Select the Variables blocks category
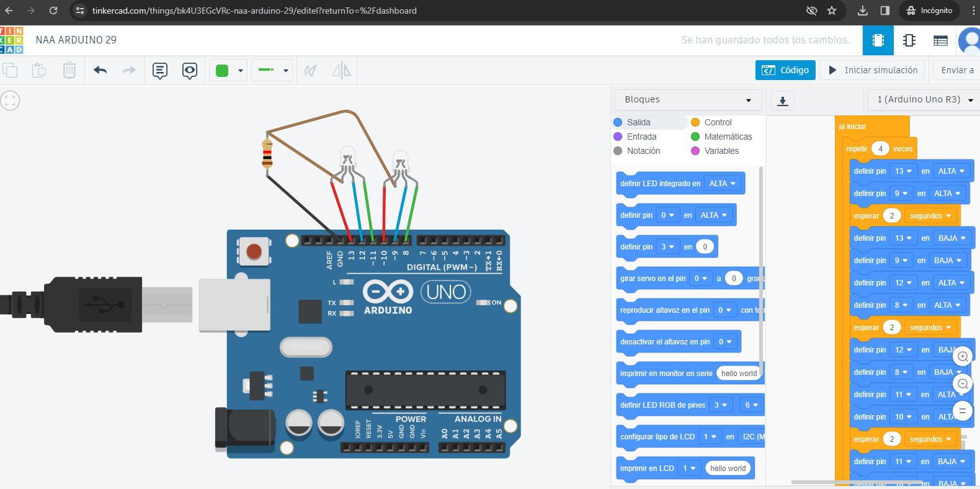The height and width of the screenshot is (489, 980). click(x=721, y=151)
